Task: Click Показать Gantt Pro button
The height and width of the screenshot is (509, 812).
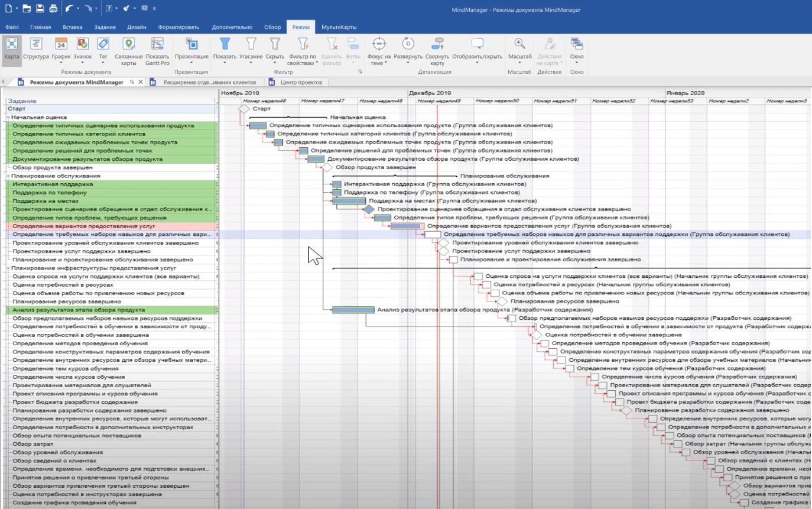Action: tap(157, 51)
